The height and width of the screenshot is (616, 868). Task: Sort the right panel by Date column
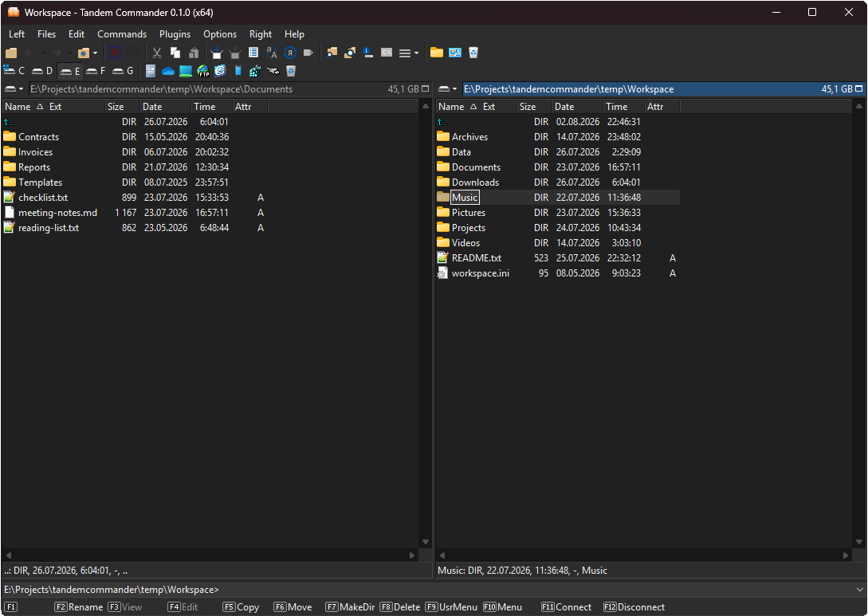coord(577,106)
